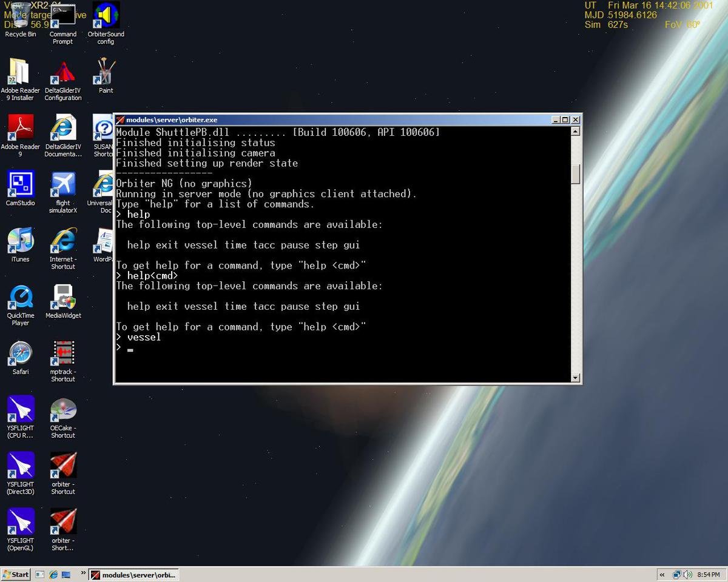Launch YSFLIGHT (CPU R...) shortcut
The width and height of the screenshot is (728, 582).
[21, 416]
